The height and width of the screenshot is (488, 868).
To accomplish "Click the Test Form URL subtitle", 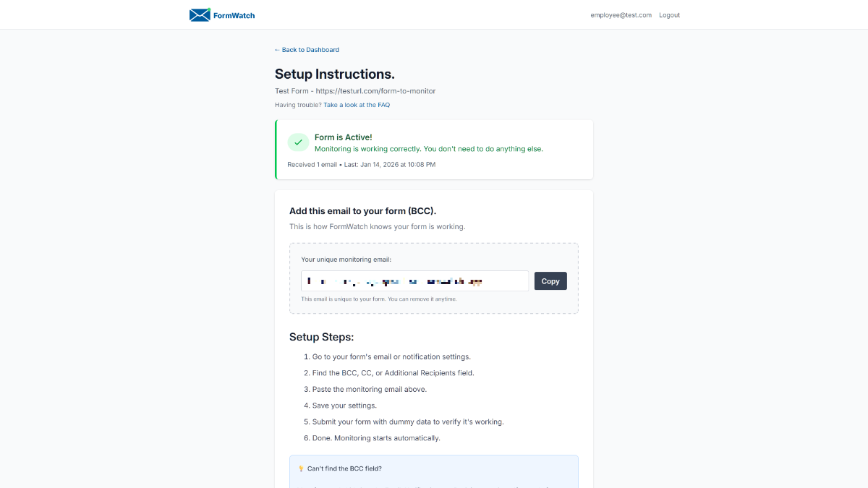I will point(355,91).
